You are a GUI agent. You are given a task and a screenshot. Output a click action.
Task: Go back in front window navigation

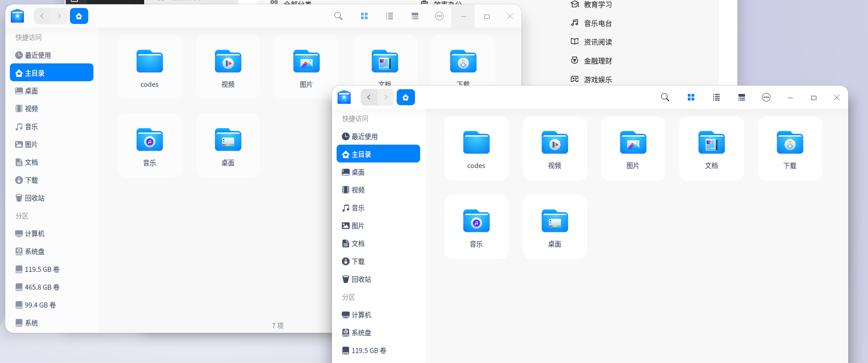[x=369, y=97]
